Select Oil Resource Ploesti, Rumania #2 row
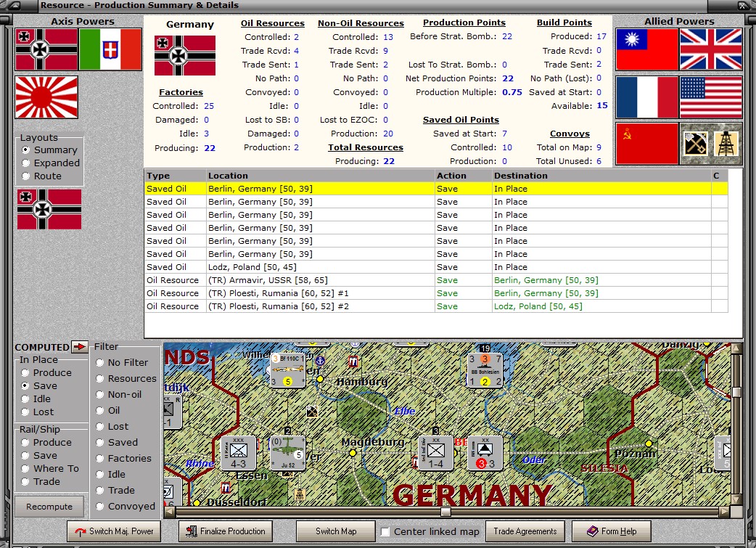 pyautogui.click(x=436, y=306)
